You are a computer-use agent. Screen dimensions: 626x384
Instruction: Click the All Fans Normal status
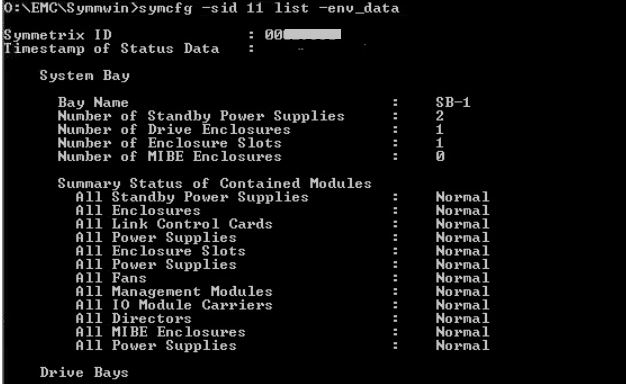(462, 278)
